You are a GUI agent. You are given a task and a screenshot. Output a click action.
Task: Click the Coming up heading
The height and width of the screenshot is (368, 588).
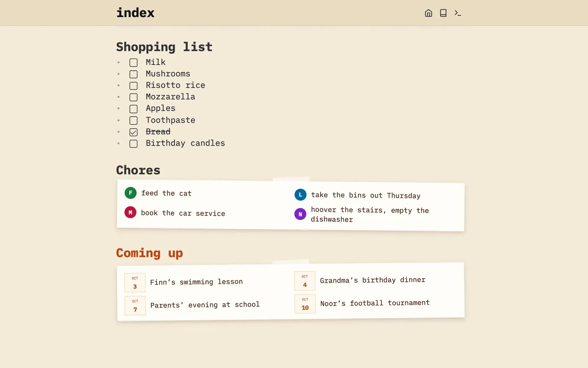[x=150, y=253]
